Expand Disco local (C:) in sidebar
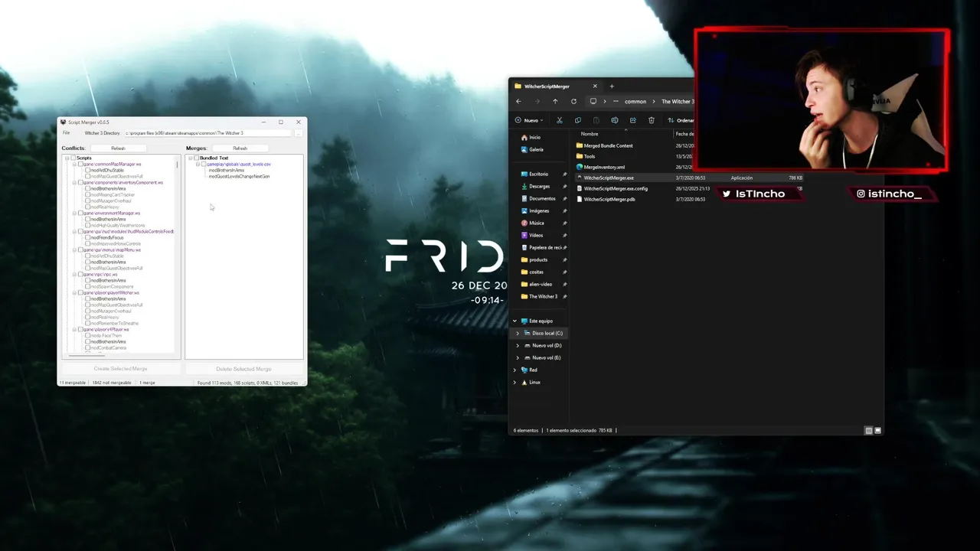This screenshot has width=980, height=551. coord(518,333)
